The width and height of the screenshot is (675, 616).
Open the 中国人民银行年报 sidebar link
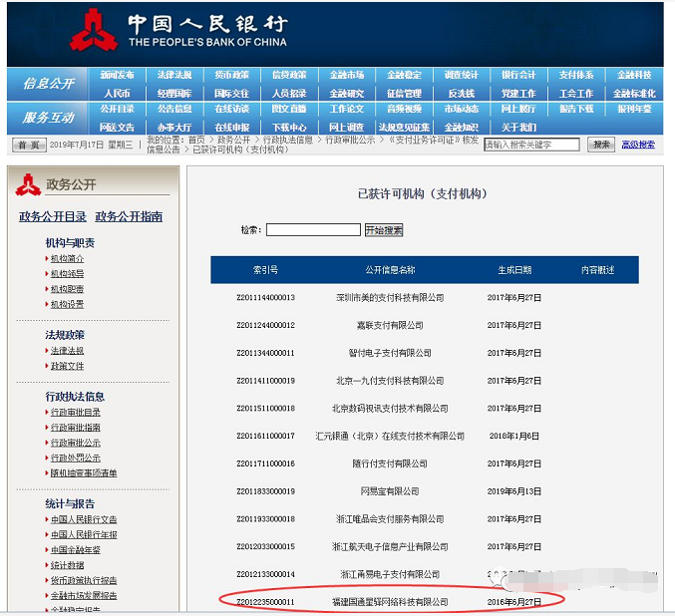84,534
